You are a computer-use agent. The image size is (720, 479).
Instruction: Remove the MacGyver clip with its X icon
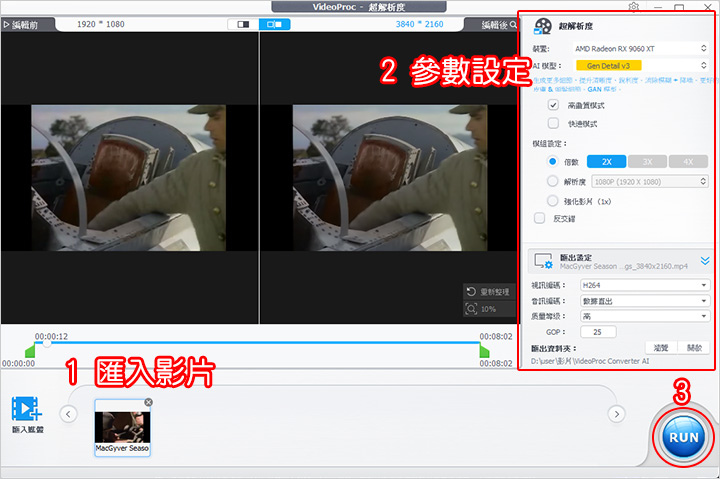coord(148,402)
